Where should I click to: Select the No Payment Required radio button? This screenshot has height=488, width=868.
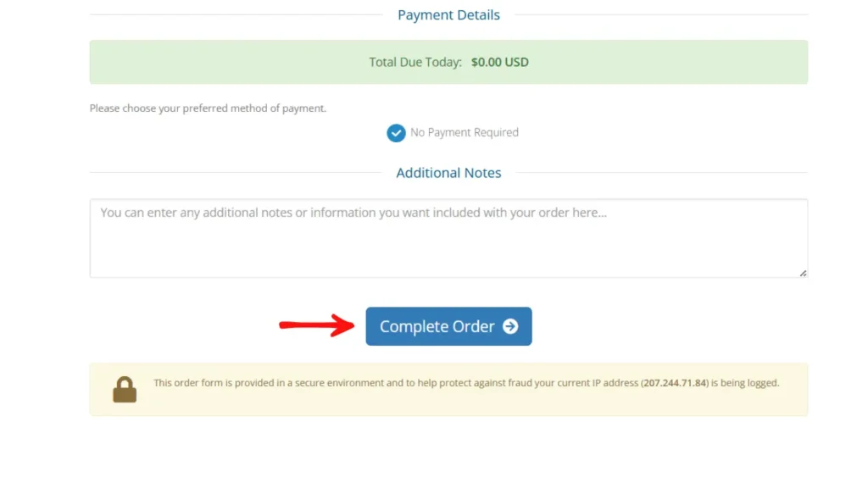coord(396,133)
